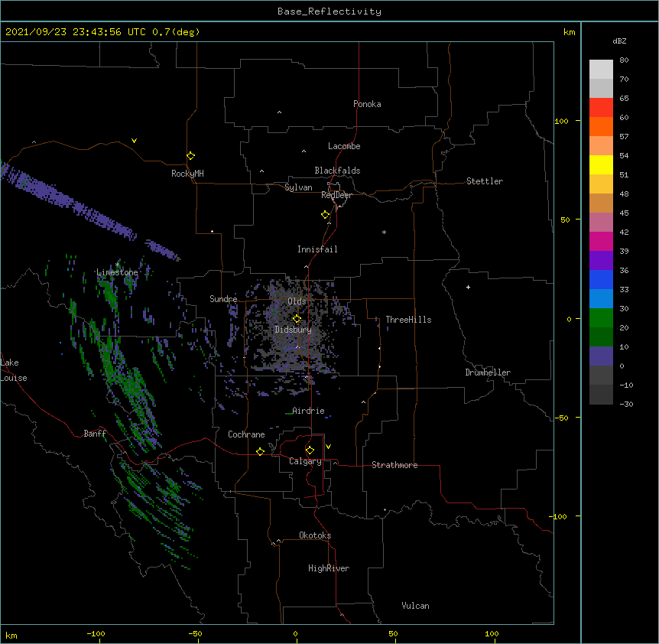Click the bright green swatch between 30 and 20
Viewport: 659px width, 644px height.
(x=601, y=318)
